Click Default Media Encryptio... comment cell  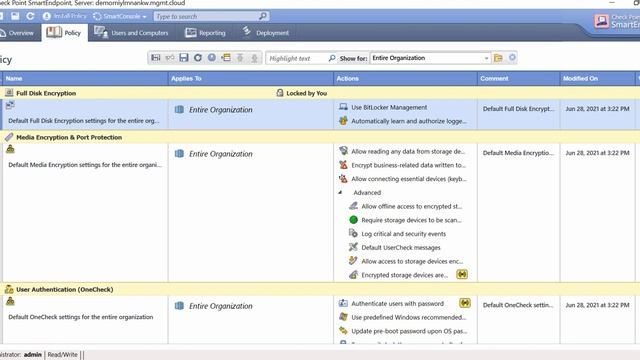518,153
